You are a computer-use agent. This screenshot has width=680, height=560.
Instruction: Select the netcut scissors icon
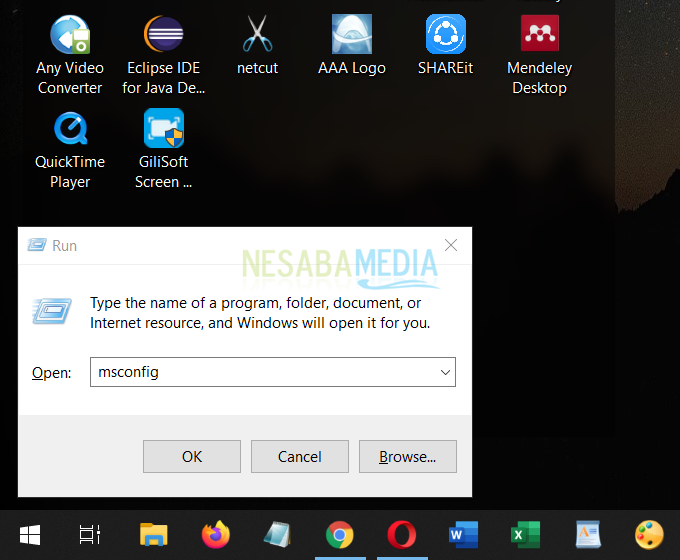(258, 45)
